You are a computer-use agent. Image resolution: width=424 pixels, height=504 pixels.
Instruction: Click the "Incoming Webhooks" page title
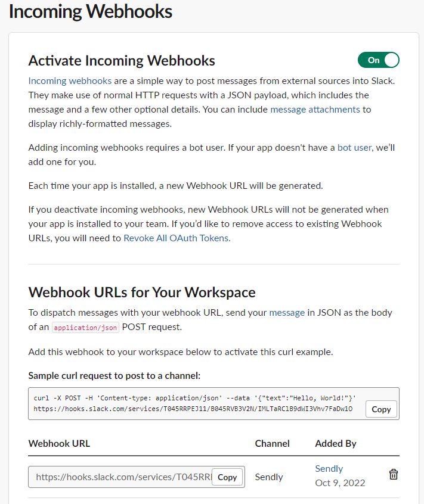[x=91, y=12]
